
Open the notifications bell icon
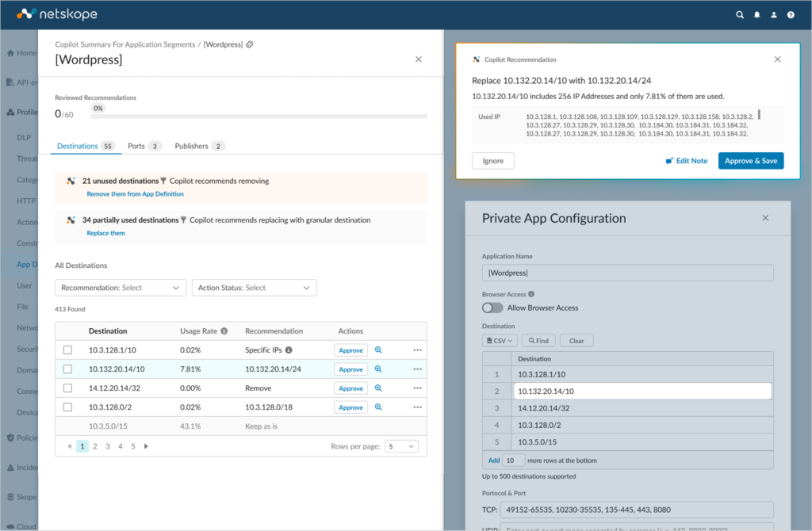tap(757, 14)
